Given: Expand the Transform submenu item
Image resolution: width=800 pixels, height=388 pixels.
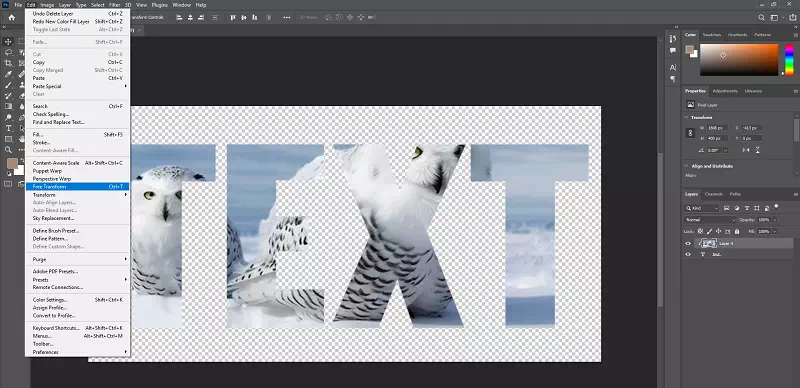Looking at the screenshot, I should tap(78, 195).
